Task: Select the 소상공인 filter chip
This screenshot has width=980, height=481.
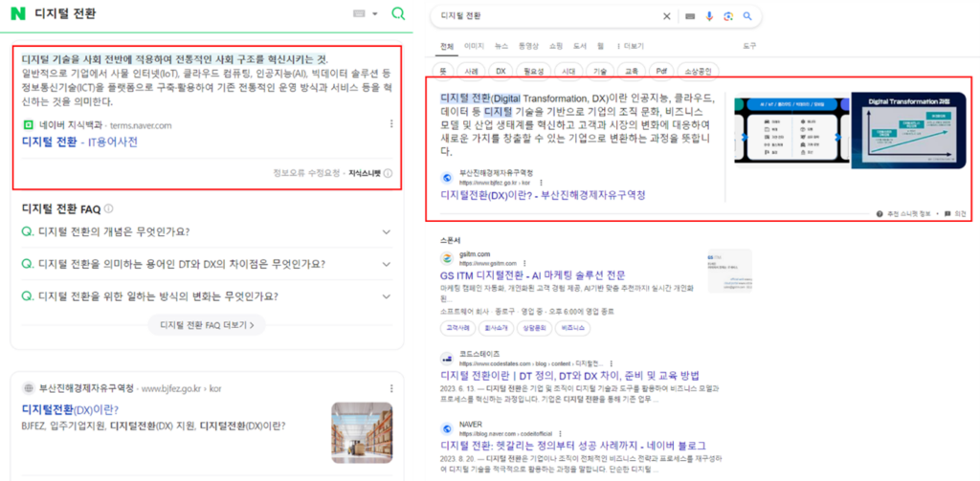Action: click(x=698, y=71)
